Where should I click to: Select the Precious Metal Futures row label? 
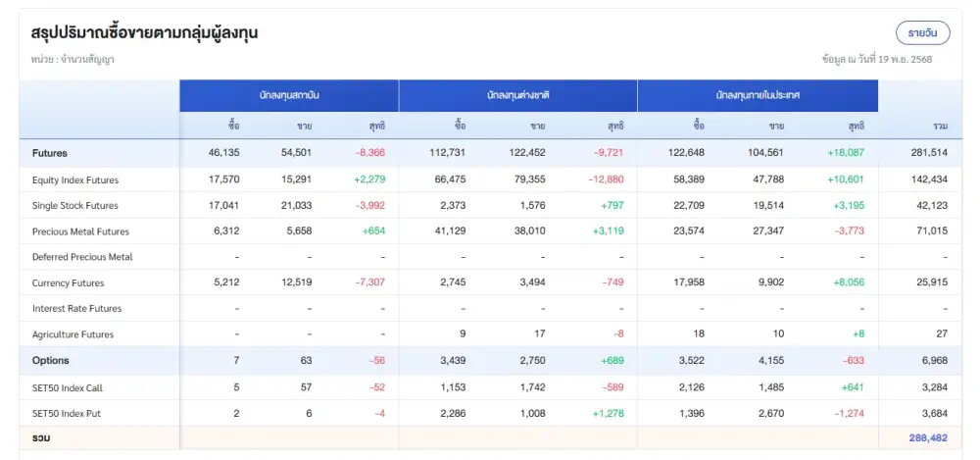(80, 231)
